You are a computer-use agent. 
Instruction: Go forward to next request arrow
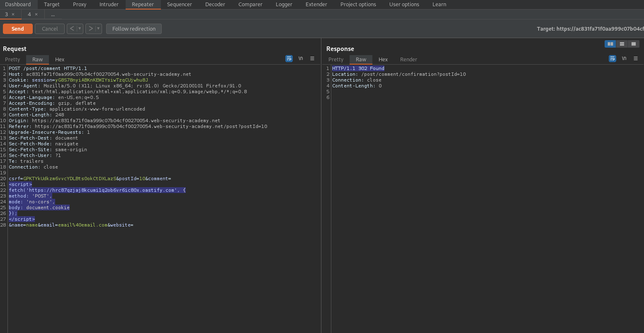point(91,29)
